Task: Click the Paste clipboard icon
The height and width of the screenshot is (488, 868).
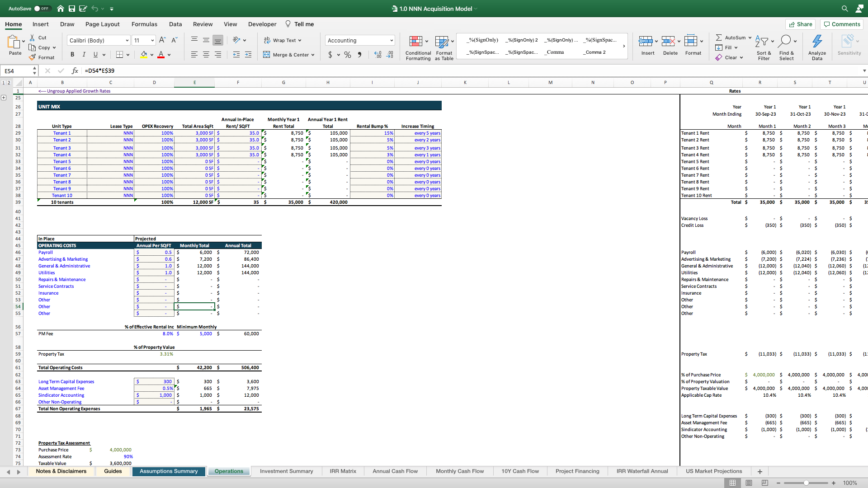Action: pos(14,42)
